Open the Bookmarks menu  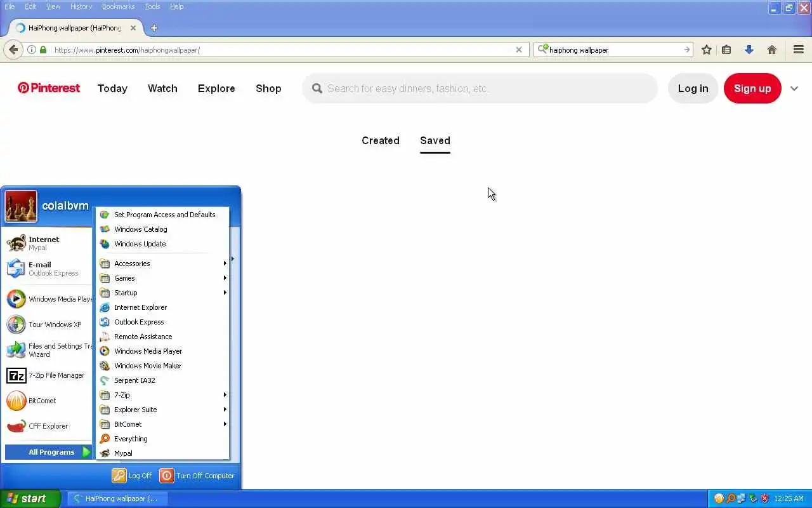118,6
